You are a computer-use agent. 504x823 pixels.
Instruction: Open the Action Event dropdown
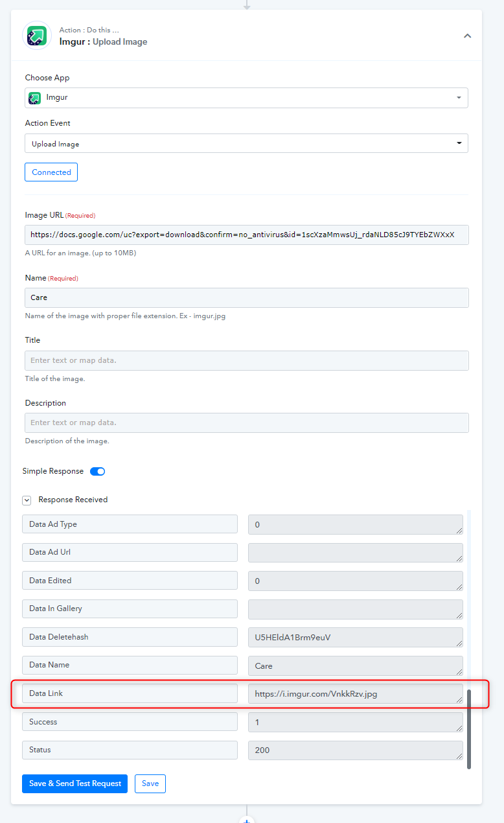pyautogui.click(x=246, y=143)
